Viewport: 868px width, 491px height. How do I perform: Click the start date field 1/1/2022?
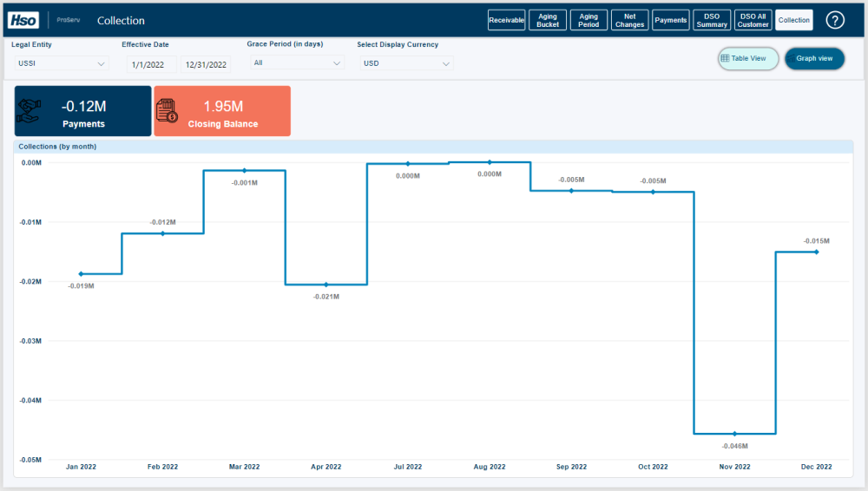[x=151, y=65]
